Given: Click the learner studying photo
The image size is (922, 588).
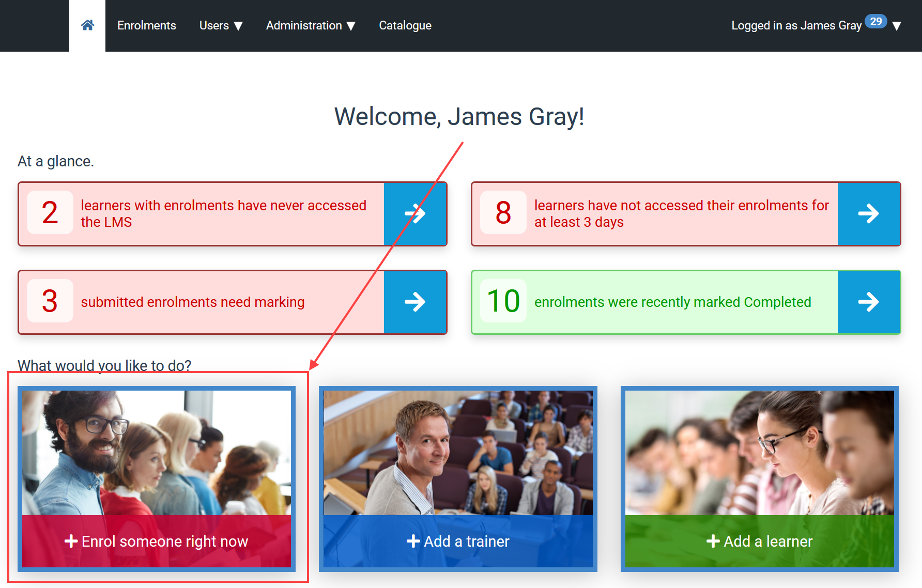Looking at the screenshot, I should [760, 453].
